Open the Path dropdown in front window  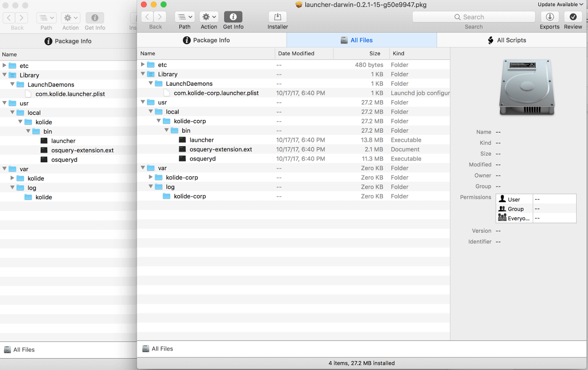[184, 17]
